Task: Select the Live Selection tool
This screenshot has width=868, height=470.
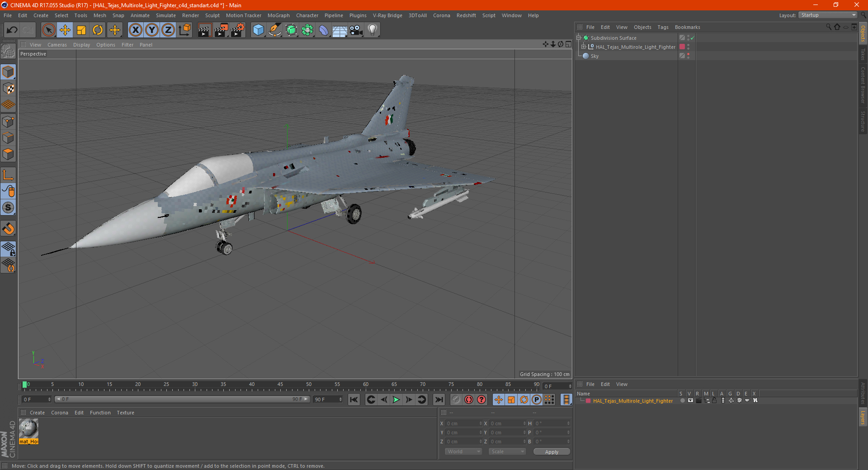Action: click(48, 30)
